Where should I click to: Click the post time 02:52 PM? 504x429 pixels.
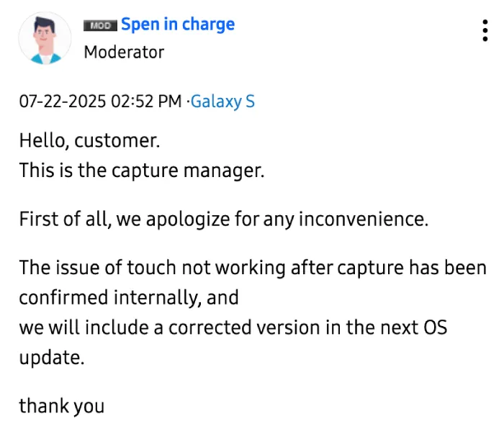click(x=146, y=101)
